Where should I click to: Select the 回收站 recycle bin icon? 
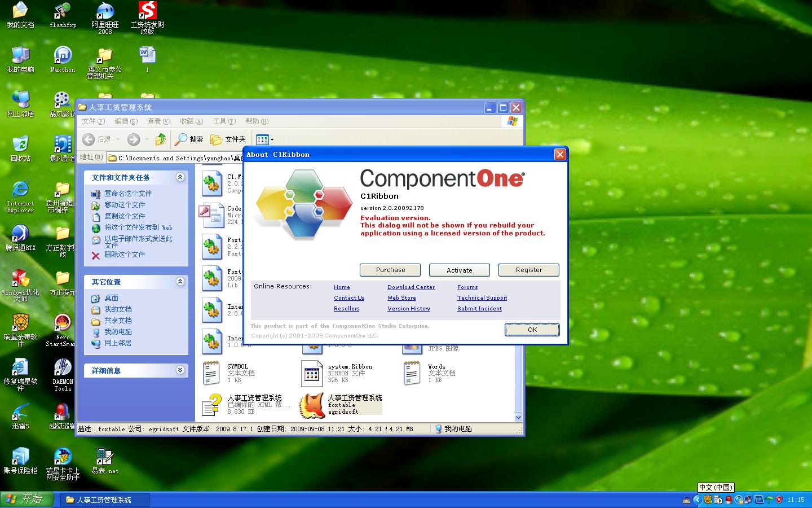point(20,148)
